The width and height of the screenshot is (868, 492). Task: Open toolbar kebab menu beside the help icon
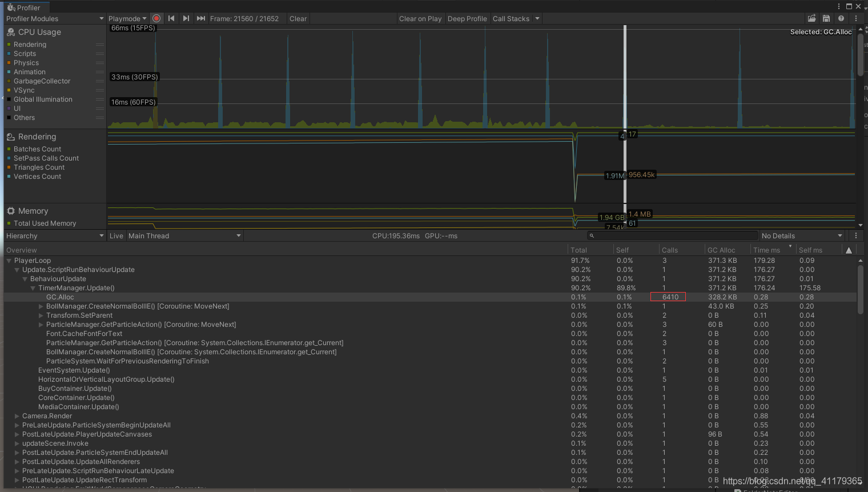click(x=856, y=18)
